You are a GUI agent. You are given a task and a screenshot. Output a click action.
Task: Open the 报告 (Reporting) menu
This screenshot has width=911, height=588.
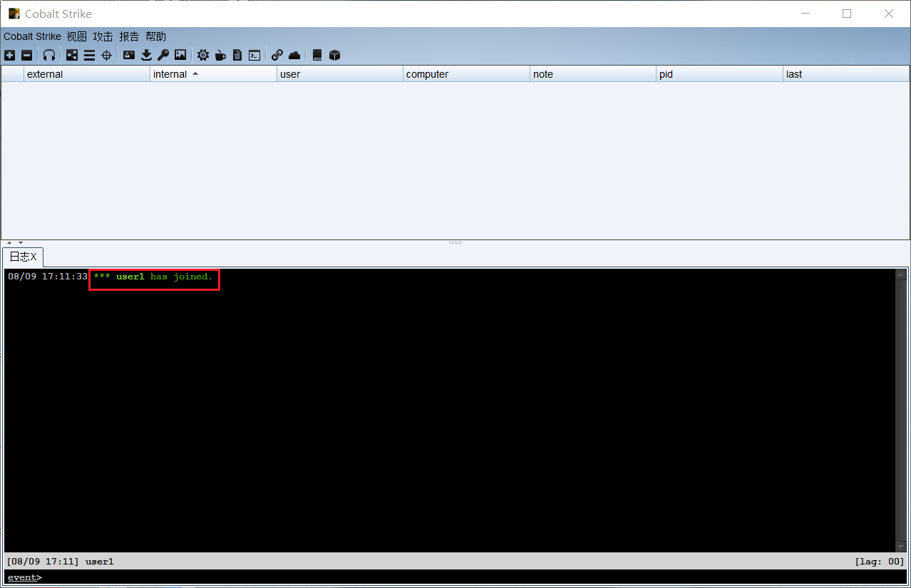pos(130,36)
